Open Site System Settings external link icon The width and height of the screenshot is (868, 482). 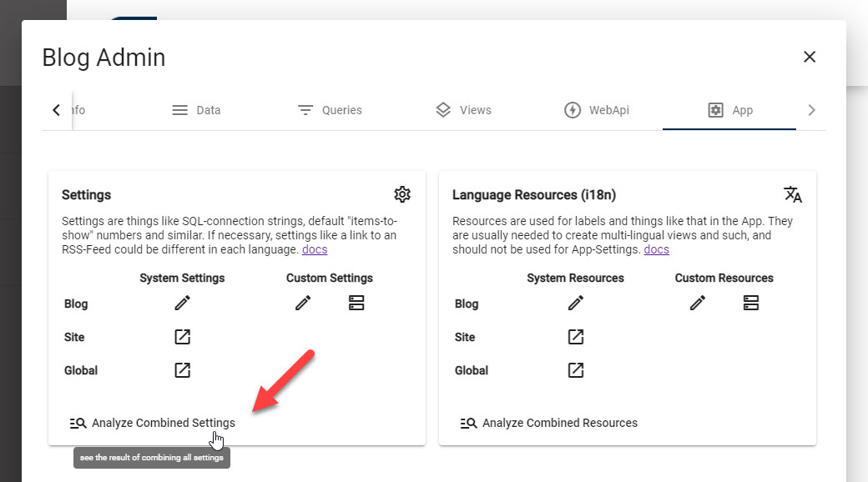182,336
